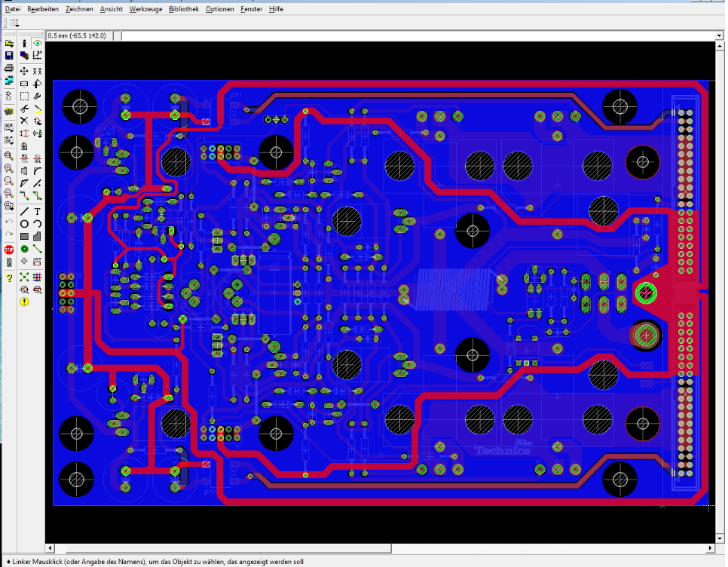
Task: Click the red STOP icon
Action: tap(9, 250)
